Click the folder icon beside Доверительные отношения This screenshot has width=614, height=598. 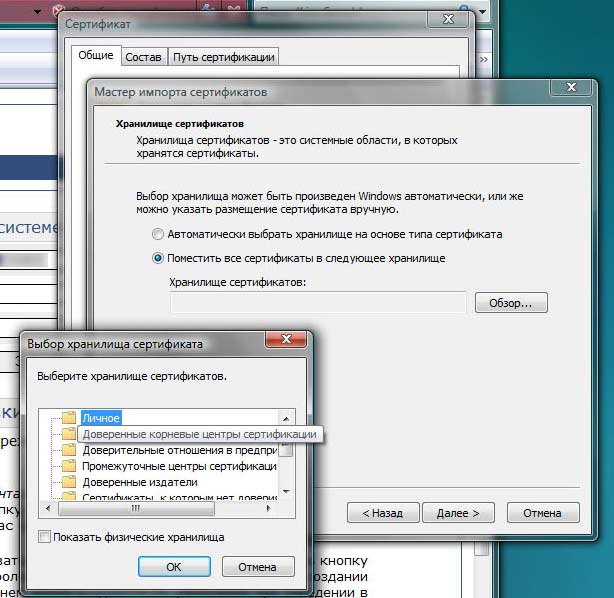click(69, 450)
